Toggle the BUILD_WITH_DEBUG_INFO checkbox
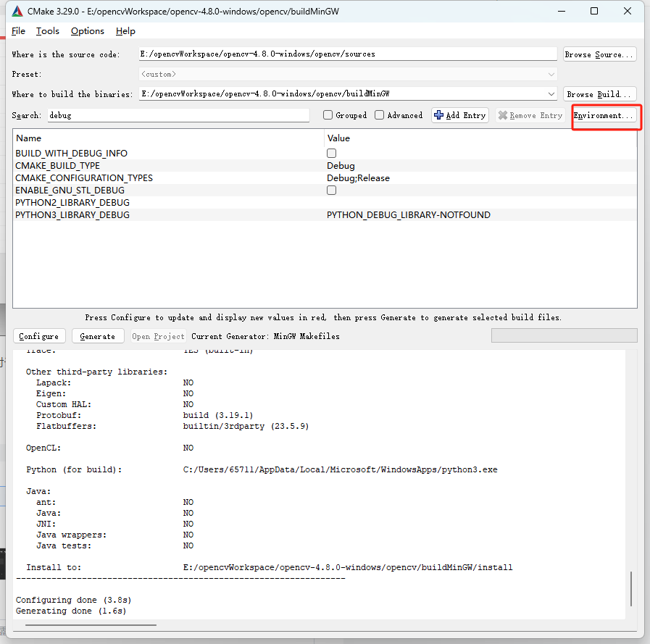 point(331,154)
